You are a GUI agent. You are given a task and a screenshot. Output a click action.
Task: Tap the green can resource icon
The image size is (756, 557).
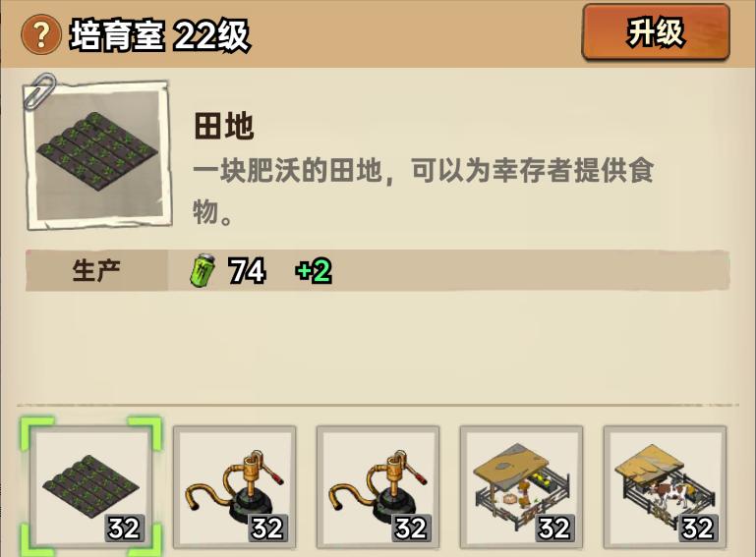(x=203, y=271)
